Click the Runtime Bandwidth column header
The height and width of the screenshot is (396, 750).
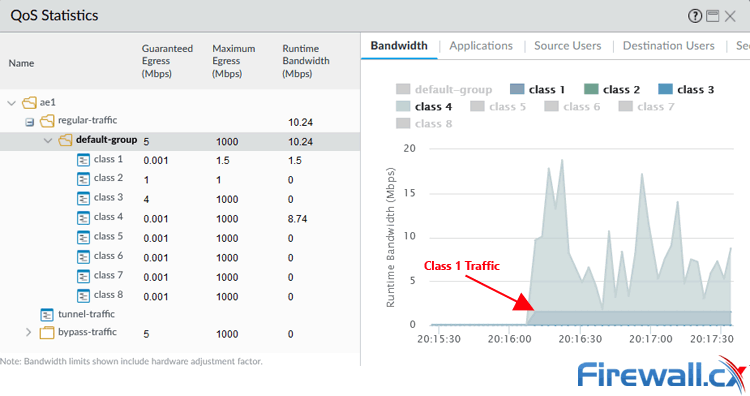point(306,61)
